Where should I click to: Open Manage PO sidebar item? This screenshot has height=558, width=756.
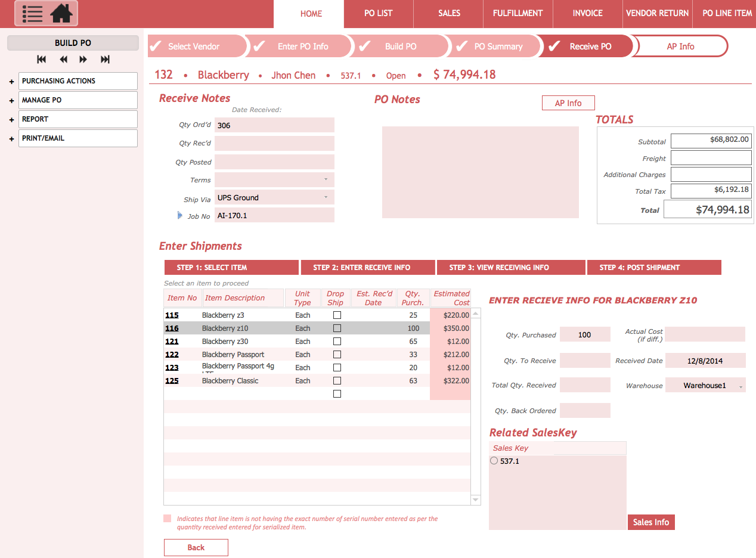(78, 100)
